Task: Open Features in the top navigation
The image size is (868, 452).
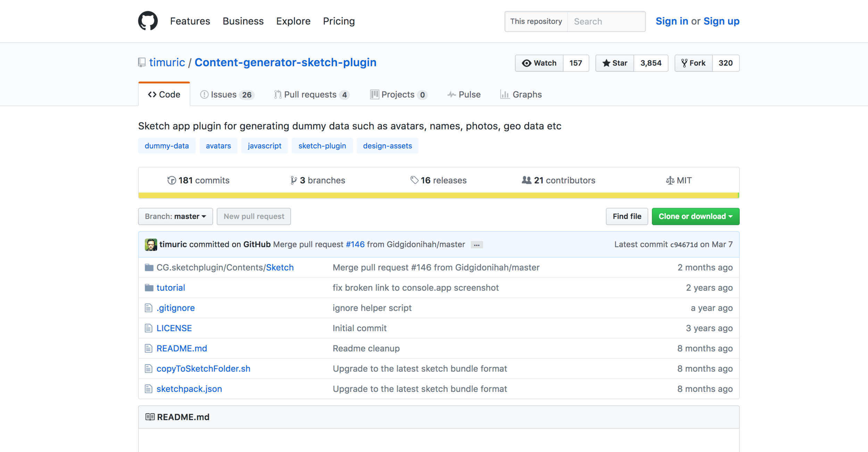Action: tap(190, 21)
